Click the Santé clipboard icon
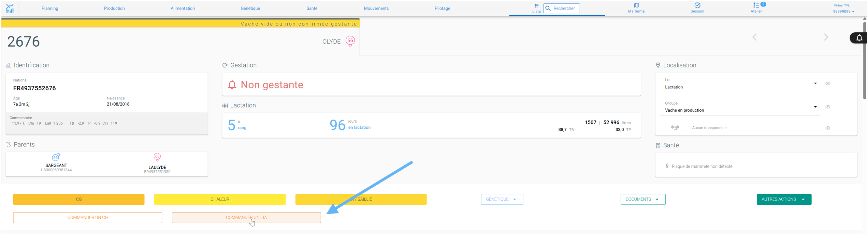Image resolution: width=868 pixels, height=234 pixels. 658,145
